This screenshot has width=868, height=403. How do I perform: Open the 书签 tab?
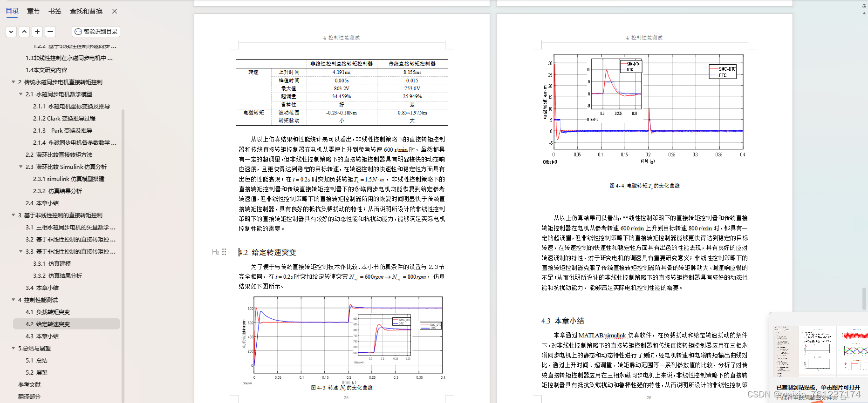pos(55,11)
